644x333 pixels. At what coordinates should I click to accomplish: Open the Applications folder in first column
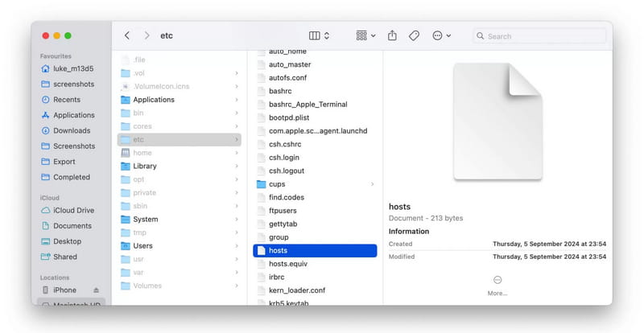tap(179, 100)
